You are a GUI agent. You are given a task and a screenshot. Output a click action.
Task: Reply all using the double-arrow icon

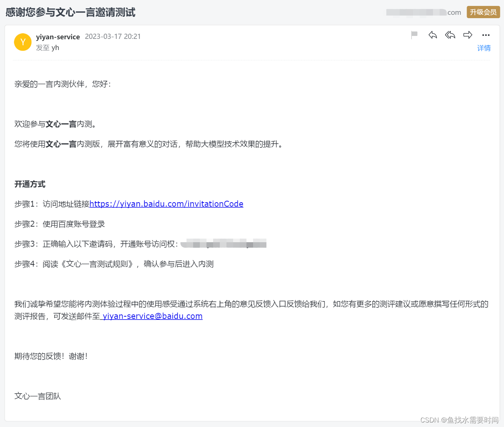[450, 35]
